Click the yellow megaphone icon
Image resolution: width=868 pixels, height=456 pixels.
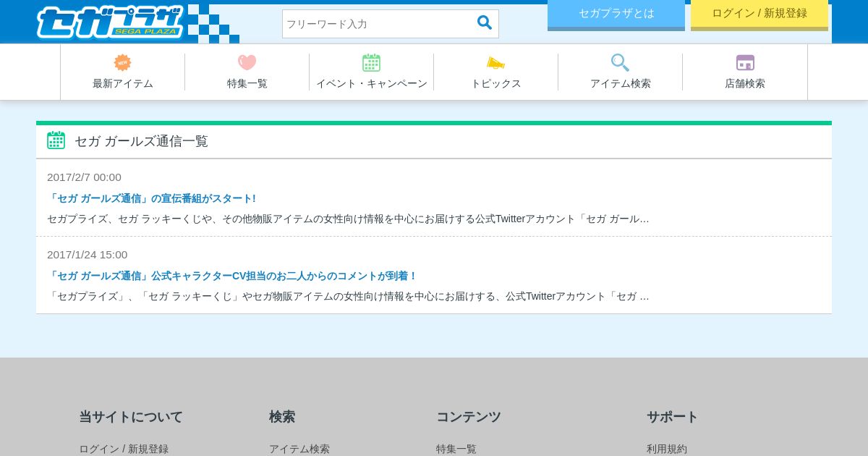(495, 63)
